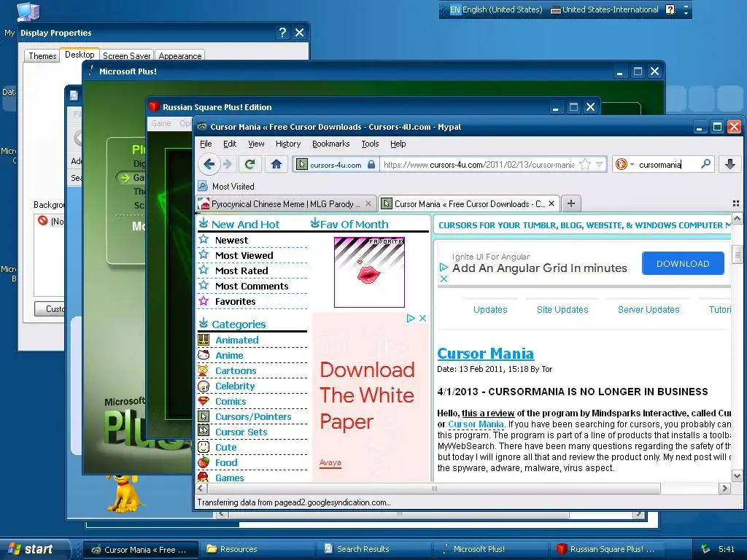The height and width of the screenshot is (560, 747).
Task: Click the Cute smiley category icon
Action: pos(204,447)
